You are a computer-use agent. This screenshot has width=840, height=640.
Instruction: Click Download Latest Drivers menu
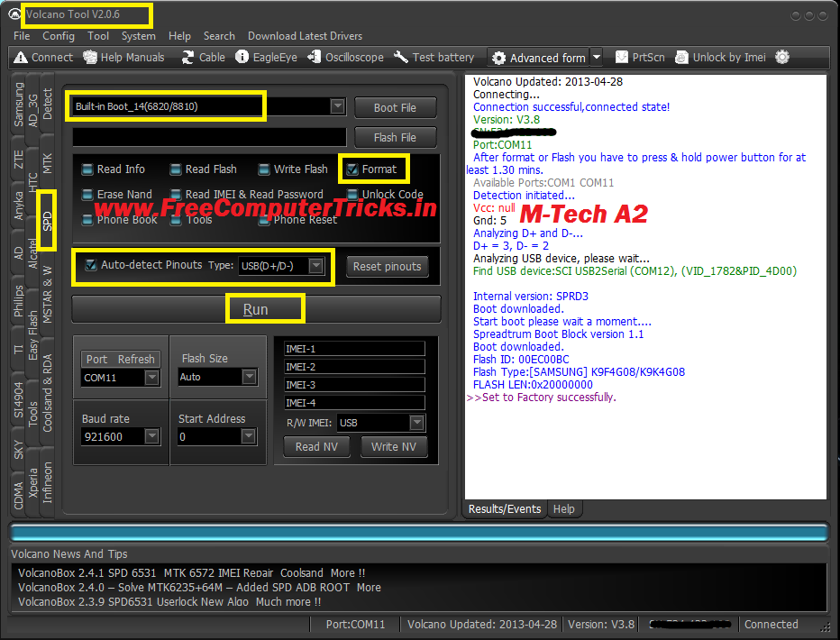click(x=305, y=36)
